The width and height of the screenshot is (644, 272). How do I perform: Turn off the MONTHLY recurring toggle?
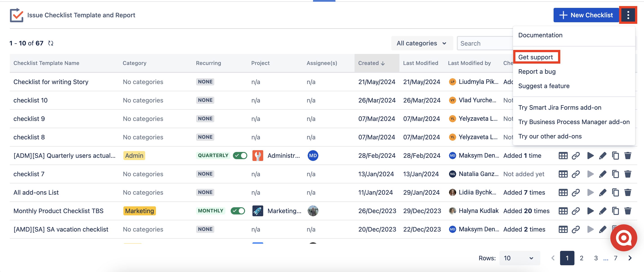238,211
